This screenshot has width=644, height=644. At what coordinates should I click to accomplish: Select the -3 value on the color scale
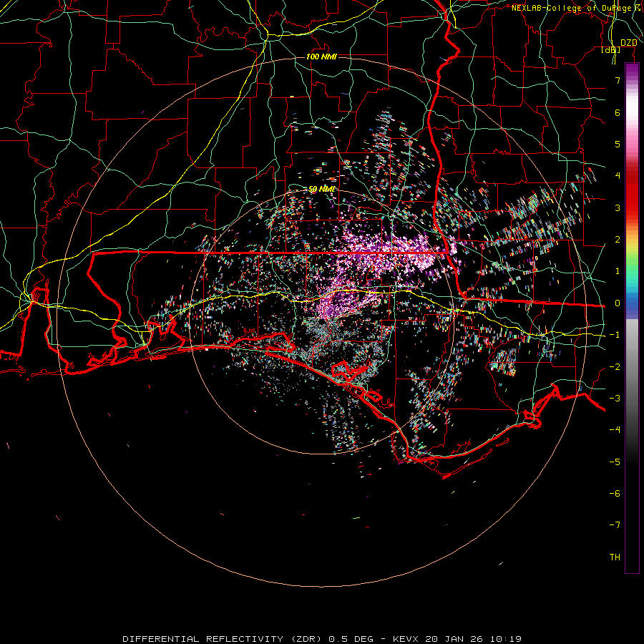tap(615, 399)
